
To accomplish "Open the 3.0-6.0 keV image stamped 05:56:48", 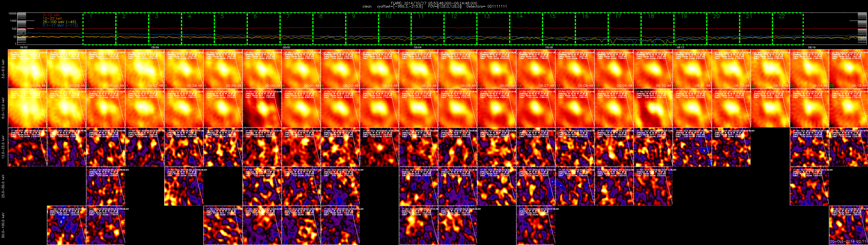I will (106, 69).
